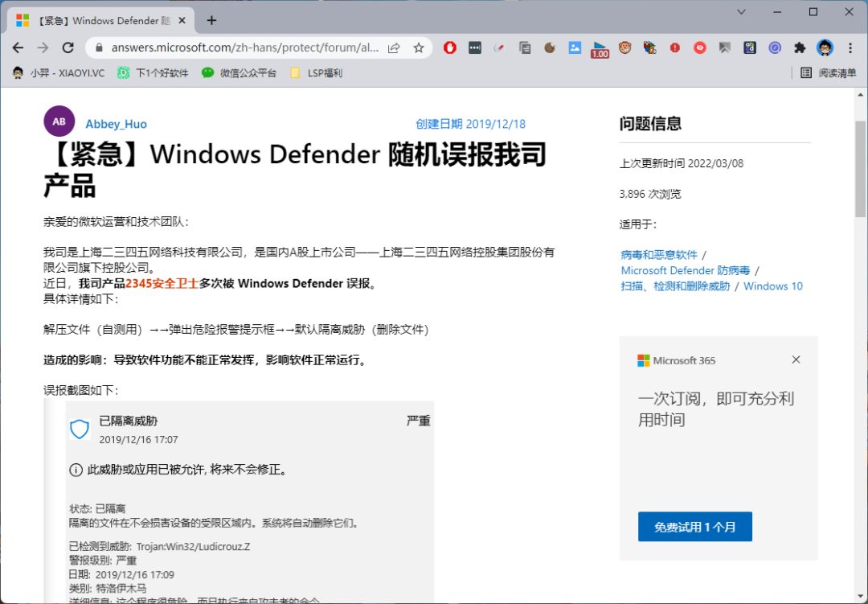This screenshot has width=868, height=604.
Task: Click the cookie-shaped extension icon
Action: click(x=549, y=47)
